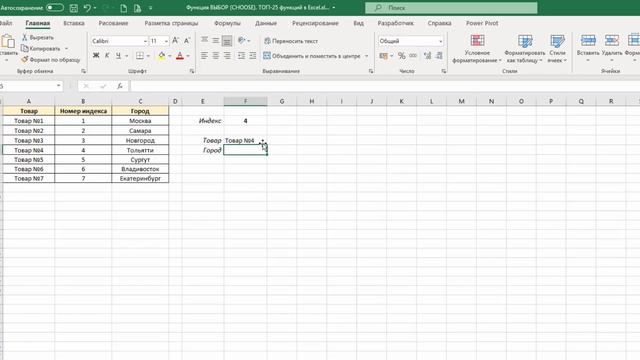The height and width of the screenshot is (360, 640).
Task: Click the Bottom align icon
Action: [x=227, y=40]
